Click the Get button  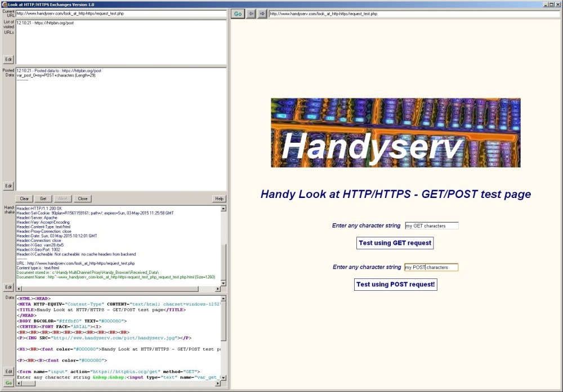click(x=43, y=199)
